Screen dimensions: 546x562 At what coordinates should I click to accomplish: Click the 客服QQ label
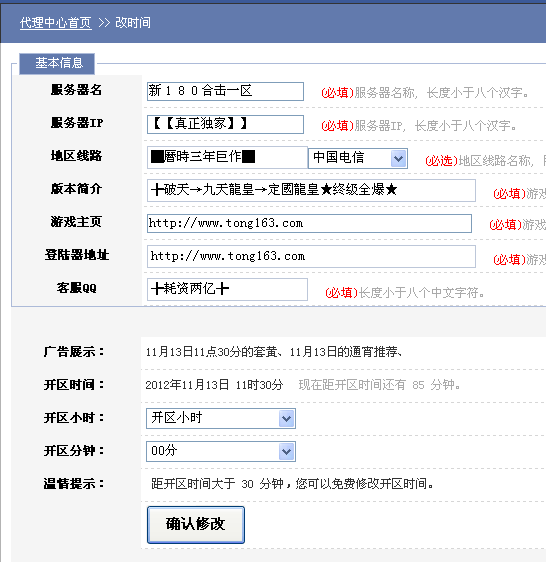click(76, 288)
